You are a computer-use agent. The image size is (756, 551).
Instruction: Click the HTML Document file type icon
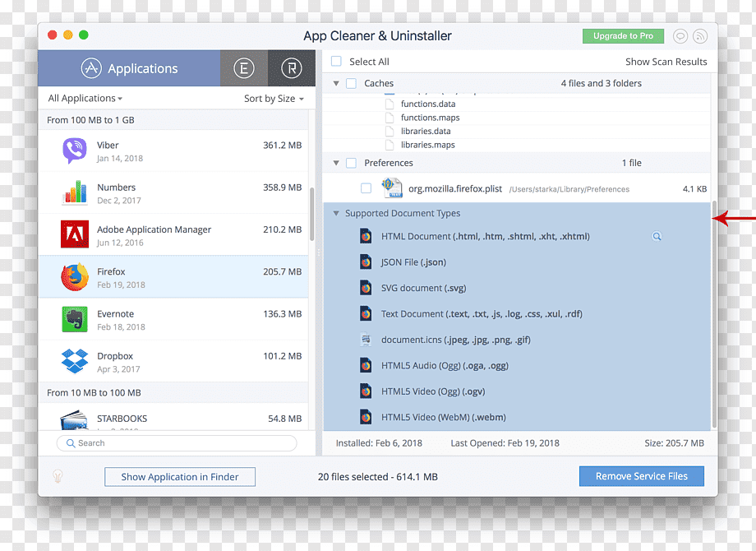pyautogui.click(x=366, y=236)
